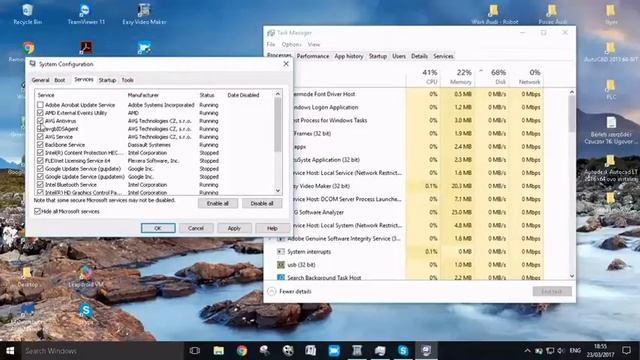640x360 pixels.
Task: Switch to the Boot tab
Action: pyautogui.click(x=60, y=80)
